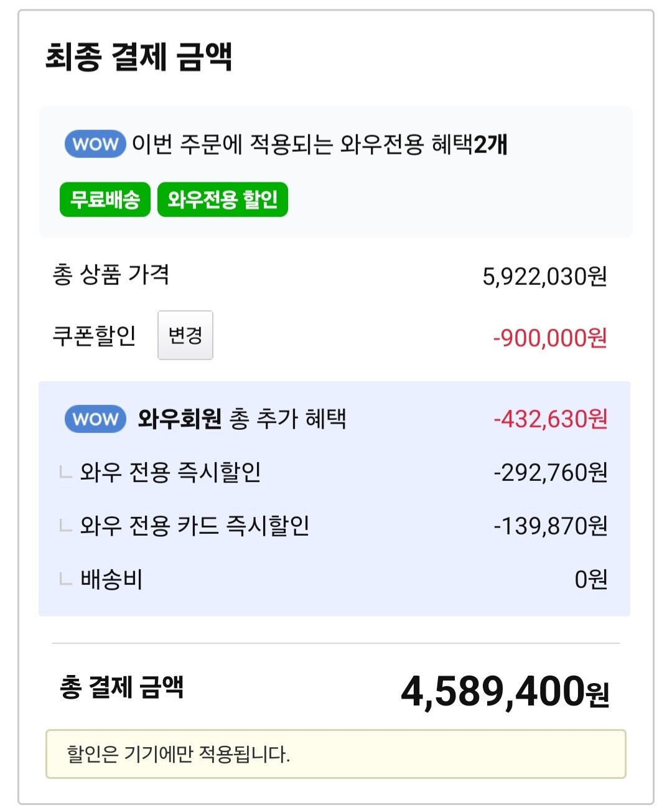Click the -292,760원 instant discount amount

[x=550, y=473]
